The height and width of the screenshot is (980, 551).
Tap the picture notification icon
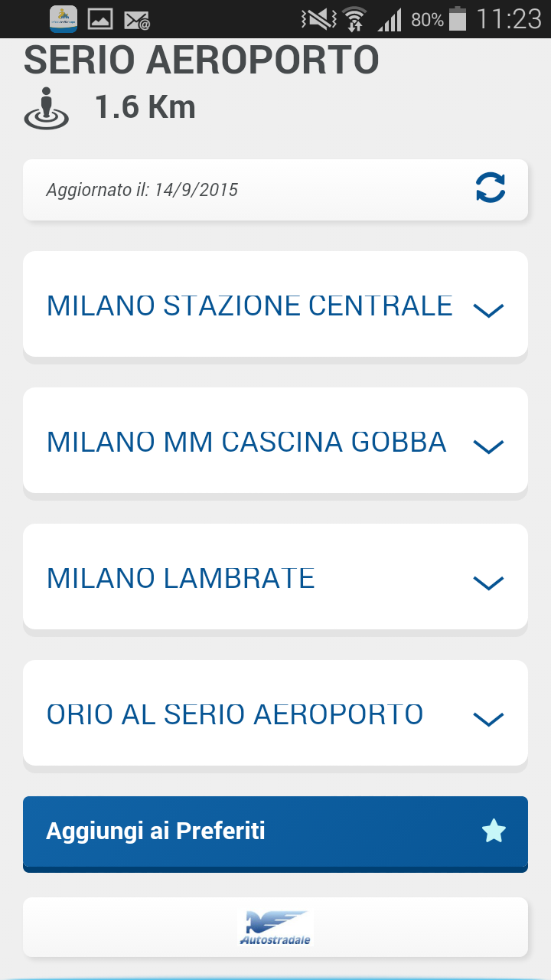pyautogui.click(x=100, y=18)
